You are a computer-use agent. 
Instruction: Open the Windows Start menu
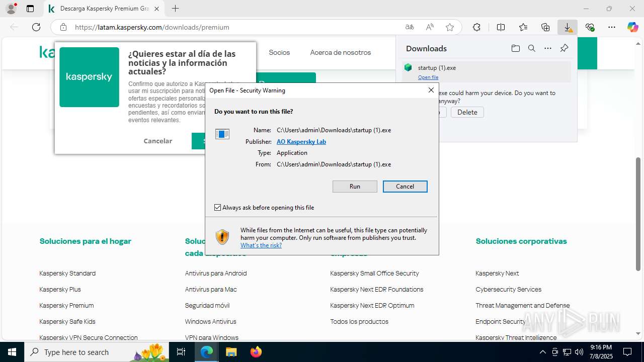click(12, 352)
